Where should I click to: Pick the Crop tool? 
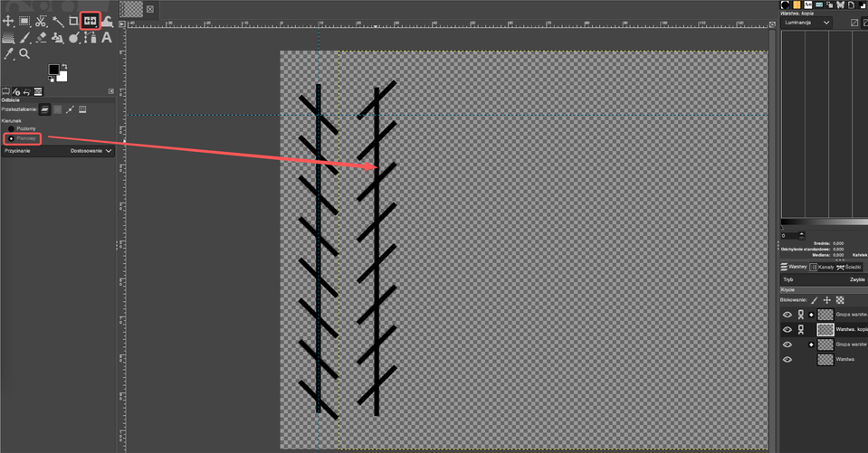[73, 21]
